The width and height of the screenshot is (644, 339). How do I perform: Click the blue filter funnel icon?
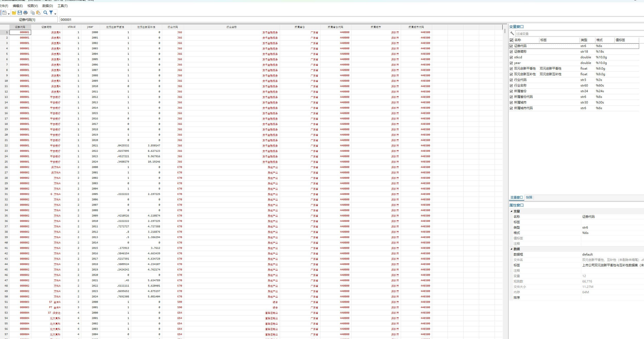[x=51, y=13]
